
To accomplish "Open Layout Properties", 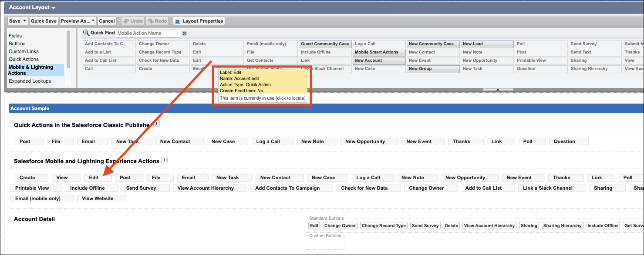I will point(199,21).
